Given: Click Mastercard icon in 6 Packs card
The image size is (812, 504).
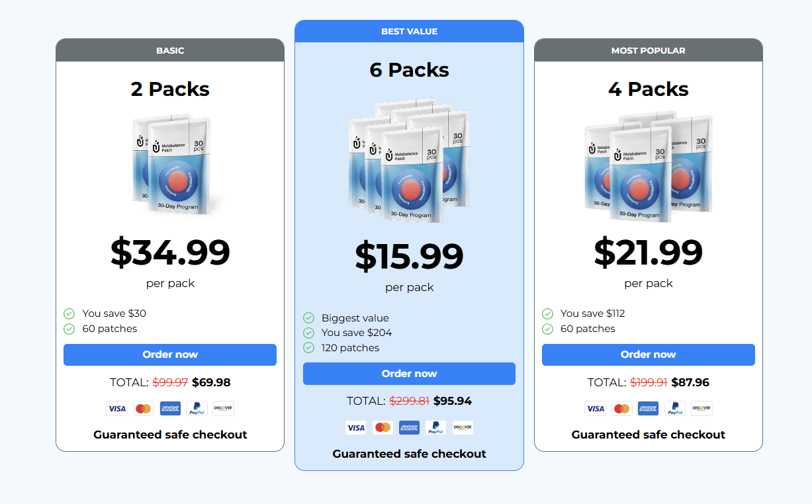Looking at the screenshot, I should (x=383, y=428).
